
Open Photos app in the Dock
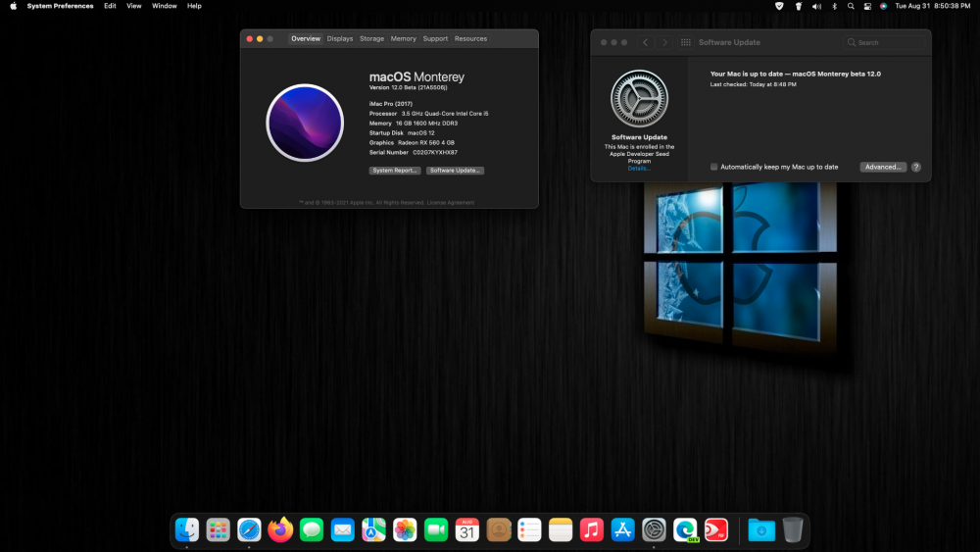[405, 530]
